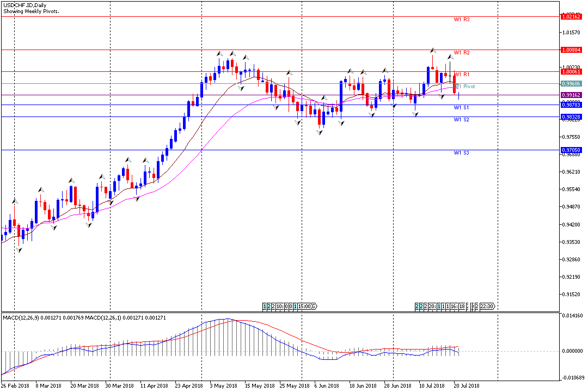This screenshot has height=392, width=588.
Task: Select the W1 R1 pivot label
Action: click(462, 75)
